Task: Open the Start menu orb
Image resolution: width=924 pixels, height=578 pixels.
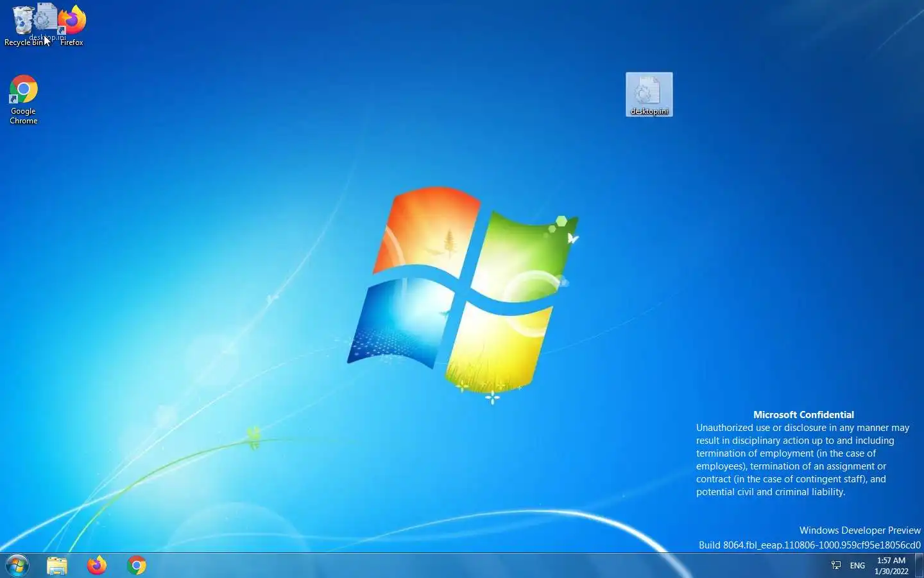Action: pyautogui.click(x=17, y=566)
